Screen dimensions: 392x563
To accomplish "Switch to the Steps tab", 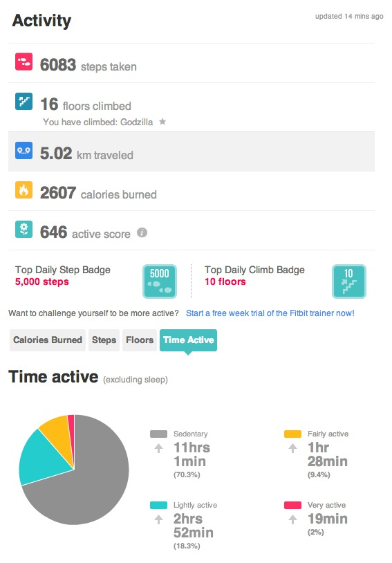I will pos(104,340).
